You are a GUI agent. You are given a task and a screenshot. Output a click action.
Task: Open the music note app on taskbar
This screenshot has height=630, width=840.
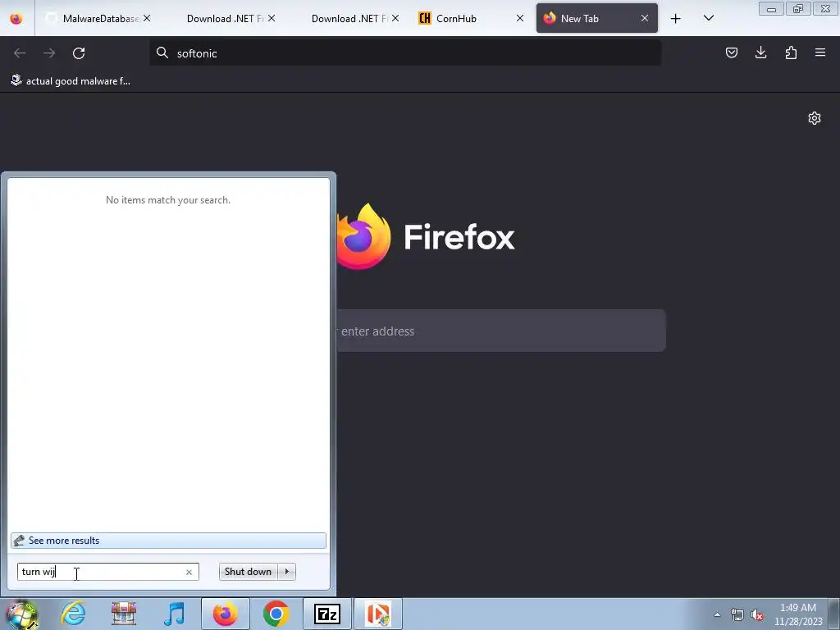pos(174,614)
